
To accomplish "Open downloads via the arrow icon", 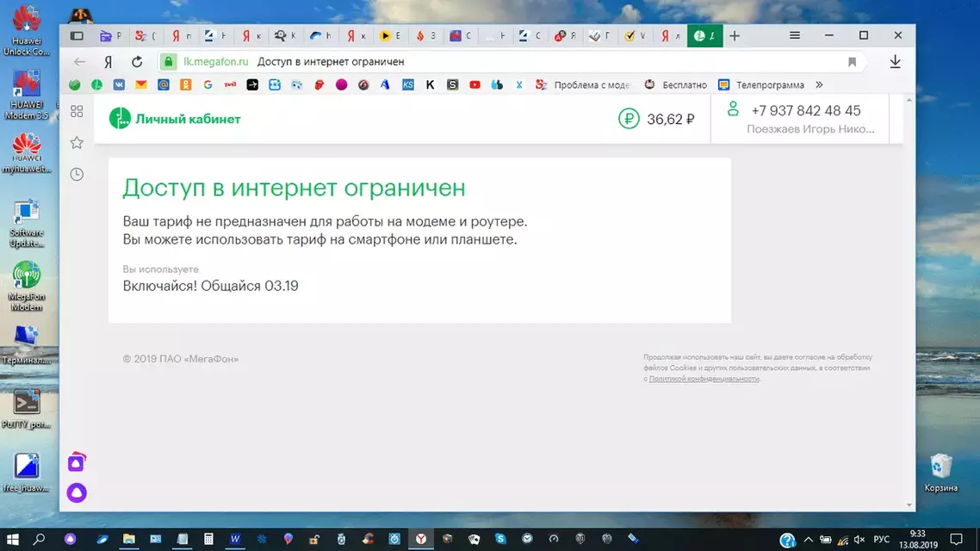I will (895, 61).
